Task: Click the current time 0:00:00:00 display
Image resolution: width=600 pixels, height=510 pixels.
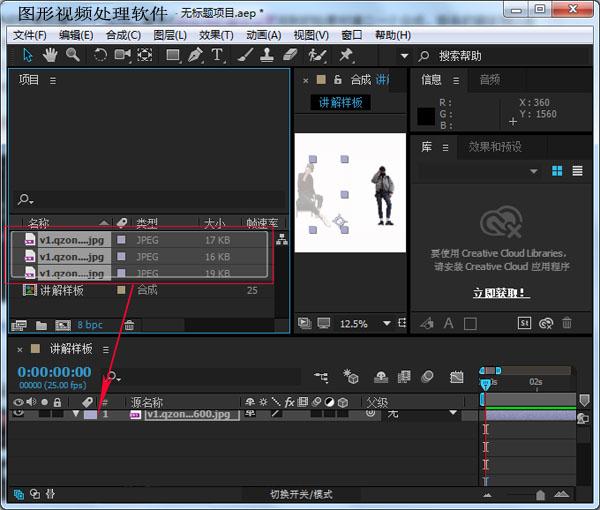Action: pos(54,372)
